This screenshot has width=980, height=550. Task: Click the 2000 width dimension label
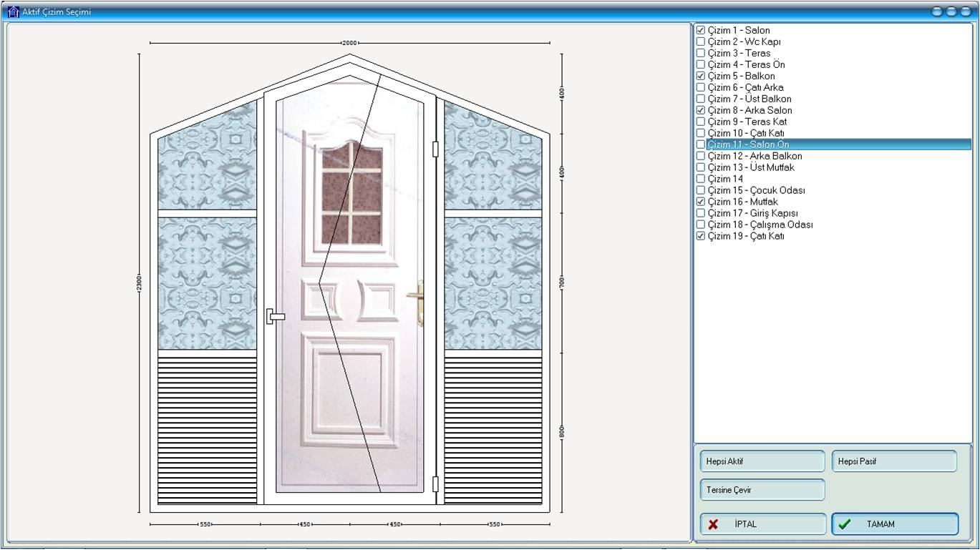click(349, 43)
